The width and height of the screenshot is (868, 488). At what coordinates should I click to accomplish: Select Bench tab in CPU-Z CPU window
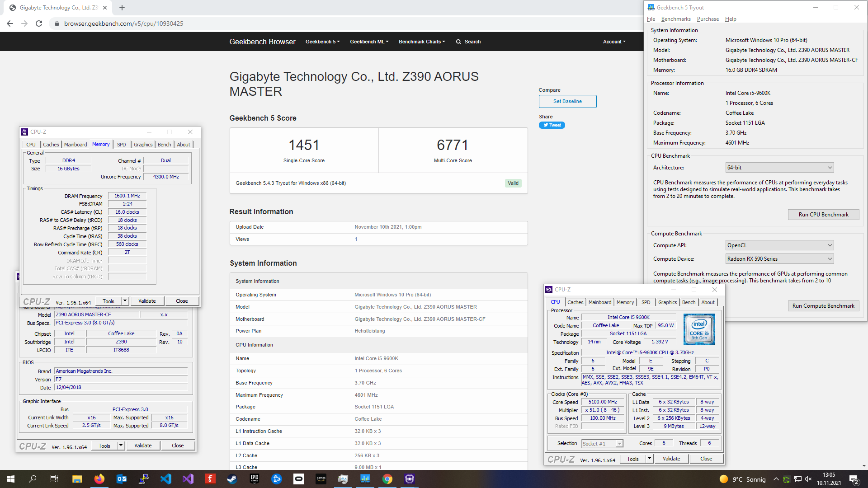689,302
